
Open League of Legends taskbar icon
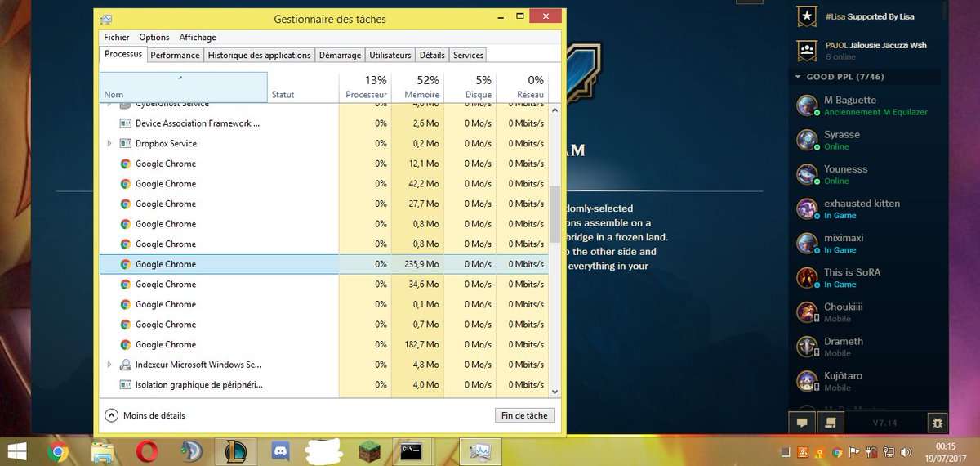(236, 450)
